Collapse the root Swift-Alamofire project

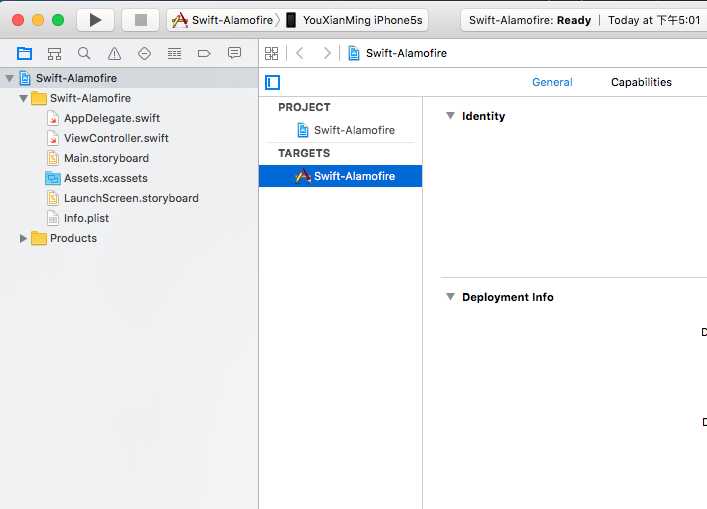tap(9, 78)
